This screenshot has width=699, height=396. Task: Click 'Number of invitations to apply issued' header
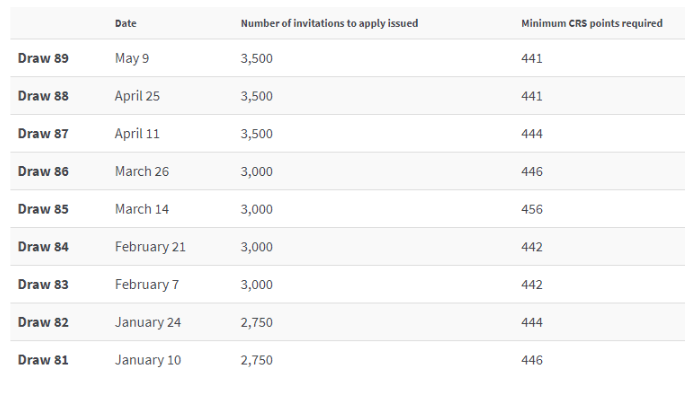tap(329, 24)
